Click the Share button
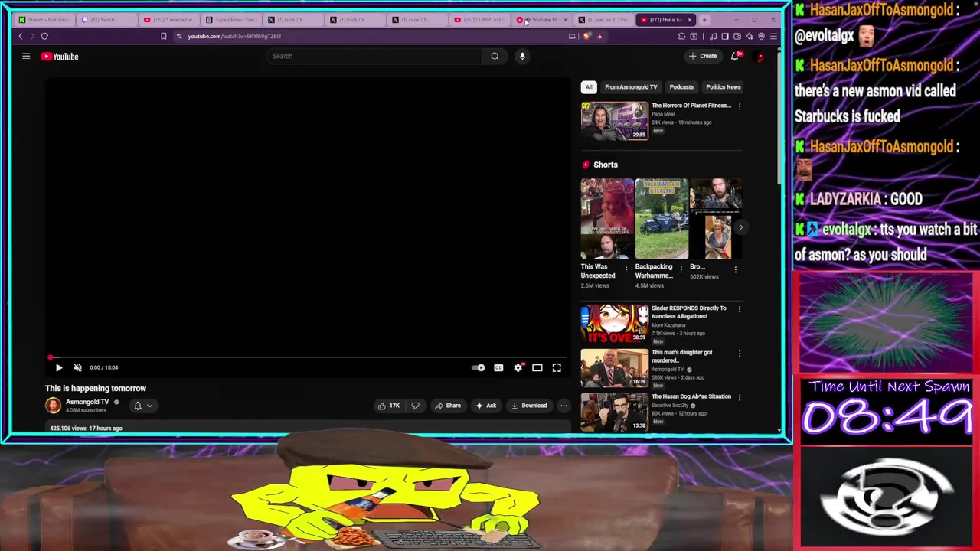Screen dimensions: 980x551 [448, 406]
